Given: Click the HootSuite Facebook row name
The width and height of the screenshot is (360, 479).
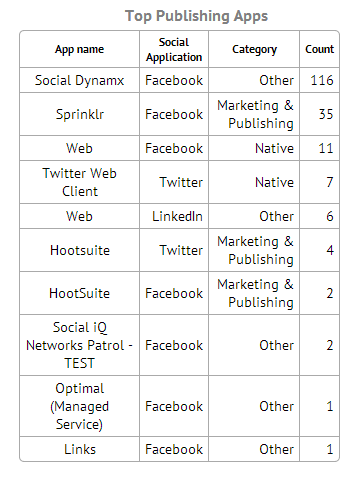Looking at the screenshot, I should [x=79, y=293].
